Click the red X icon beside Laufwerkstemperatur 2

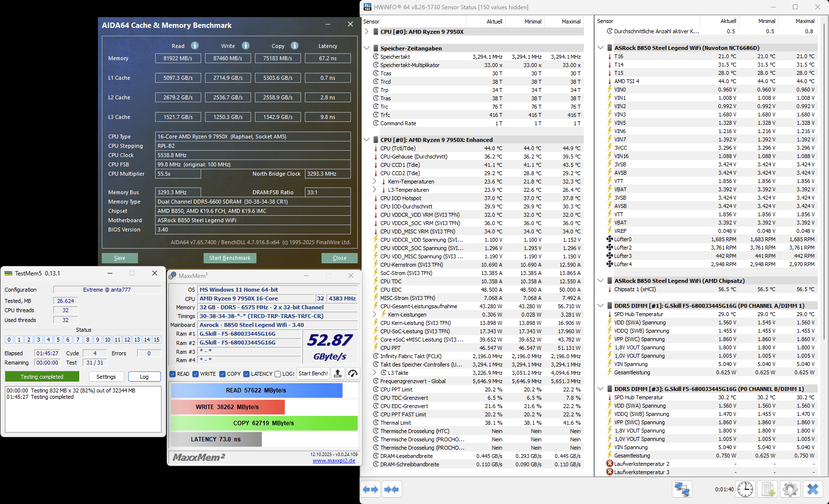(610, 464)
